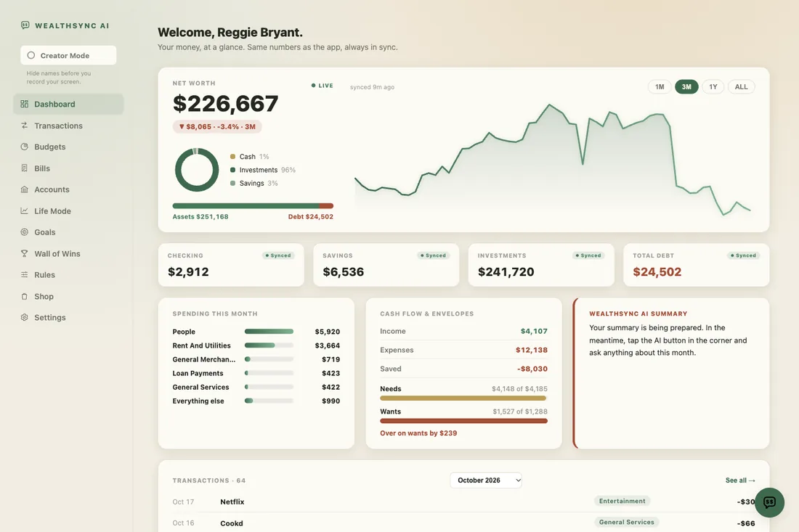Viewport: 799px width, 532px height.
Task: Select the 3M time range
Action: [x=686, y=86]
